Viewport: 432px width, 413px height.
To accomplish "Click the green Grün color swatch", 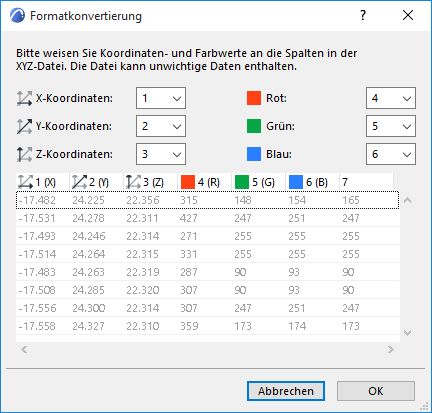I will click(x=254, y=126).
